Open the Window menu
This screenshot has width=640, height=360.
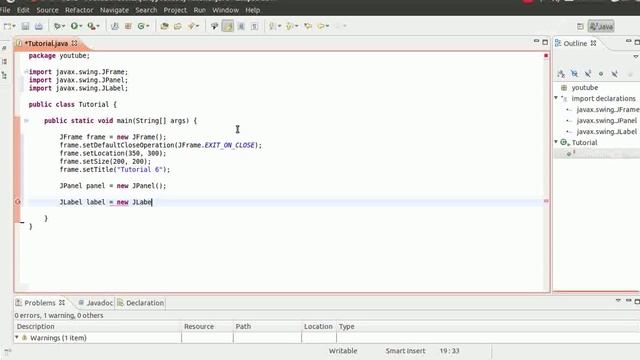[225, 10]
